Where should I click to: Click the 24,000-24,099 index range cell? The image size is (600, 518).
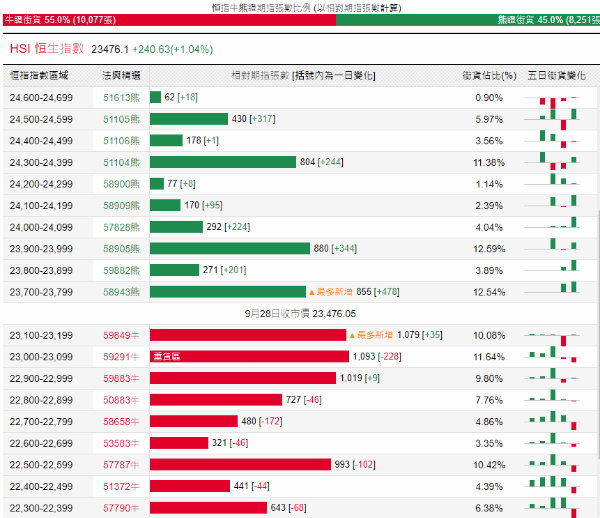(41, 227)
